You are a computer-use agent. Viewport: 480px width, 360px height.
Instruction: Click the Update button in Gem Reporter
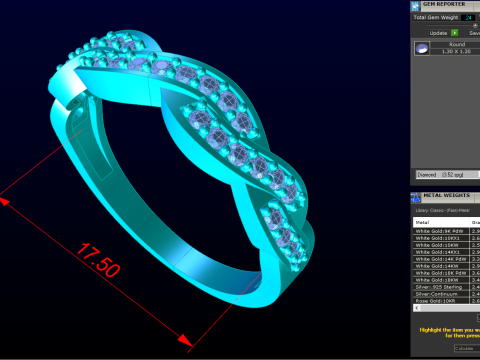pyautogui.click(x=438, y=33)
